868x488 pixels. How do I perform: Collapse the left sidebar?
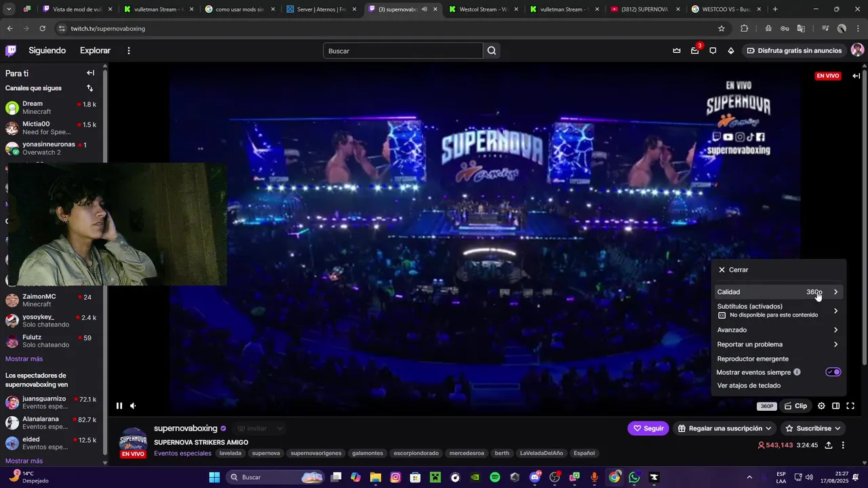pos(90,73)
